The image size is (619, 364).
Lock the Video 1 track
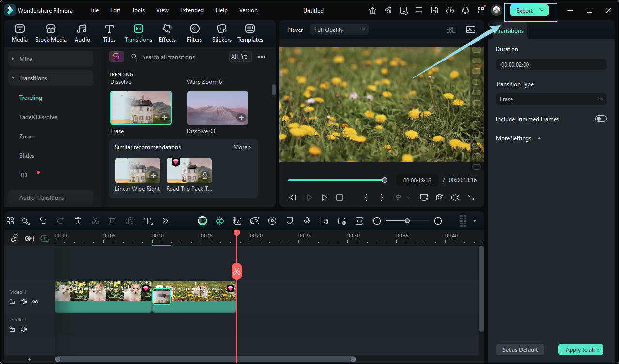[x=12, y=302]
